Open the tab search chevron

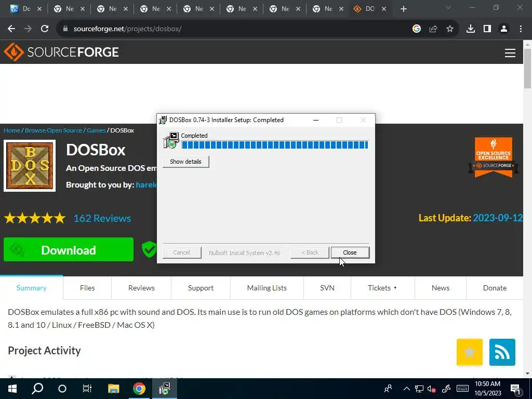click(448, 7)
